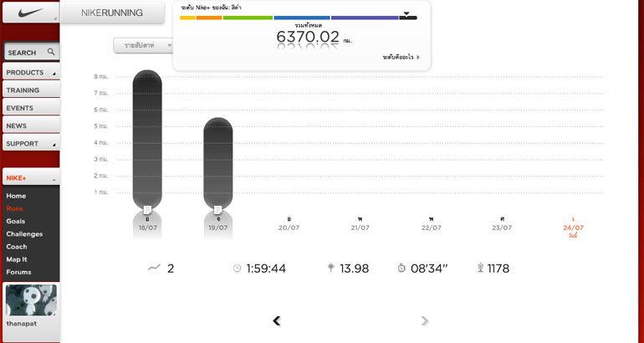Open note icon on 18/07 run bar

tap(147, 209)
